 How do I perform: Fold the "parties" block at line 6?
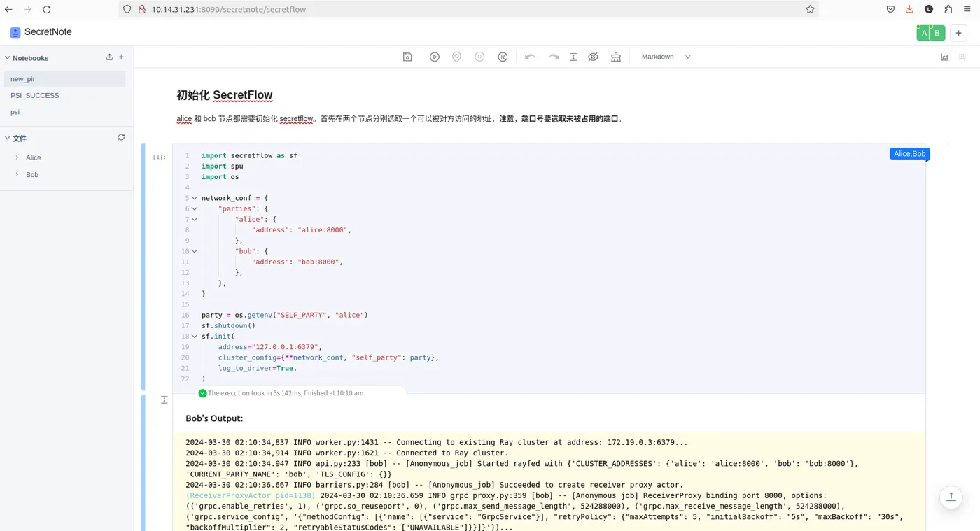(195, 208)
